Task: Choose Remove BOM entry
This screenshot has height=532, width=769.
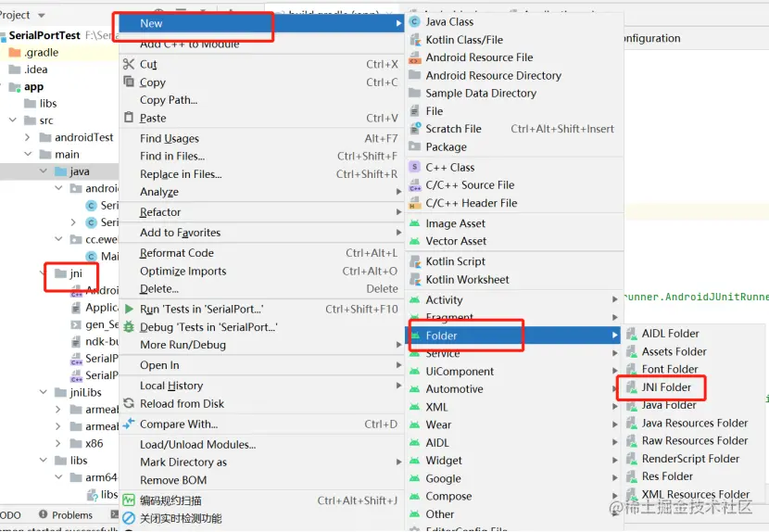Action: coord(261,480)
